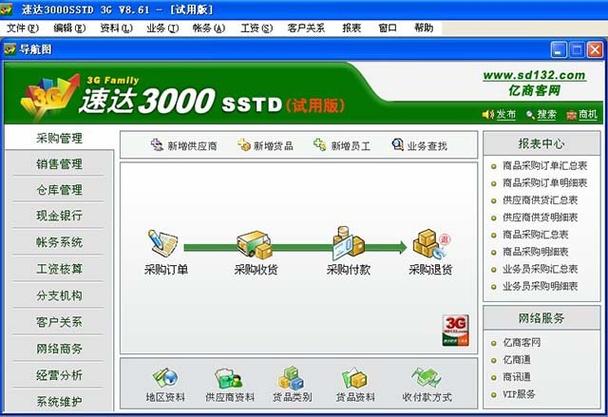The width and height of the screenshot is (608, 417).
Task: Click the 业务查找 business search icon
Action: pyautogui.click(x=397, y=145)
